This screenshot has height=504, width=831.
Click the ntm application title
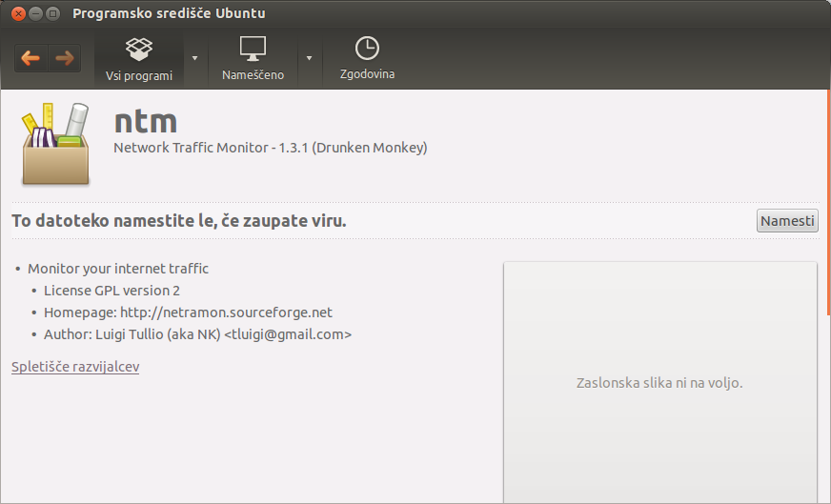point(146,121)
